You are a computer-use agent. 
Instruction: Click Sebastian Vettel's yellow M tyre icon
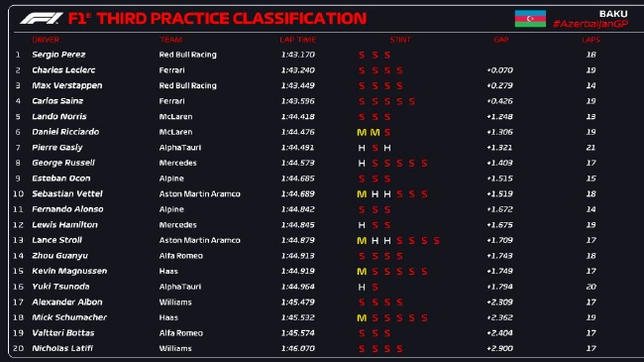coord(362,194)
